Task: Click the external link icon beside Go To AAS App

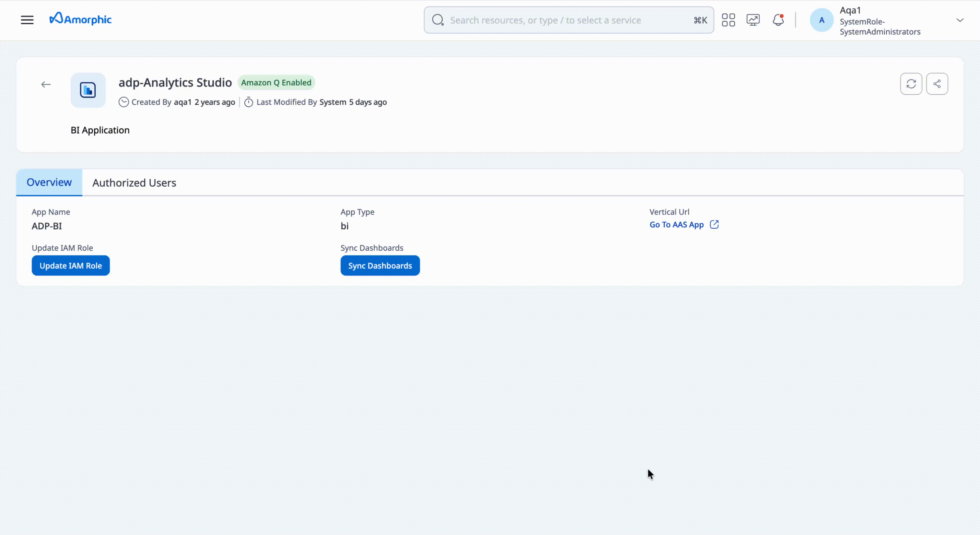Action: tap(714, 224)
